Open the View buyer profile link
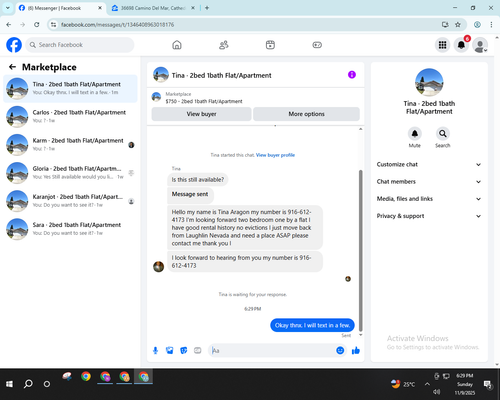 click(x=275, y=155)
